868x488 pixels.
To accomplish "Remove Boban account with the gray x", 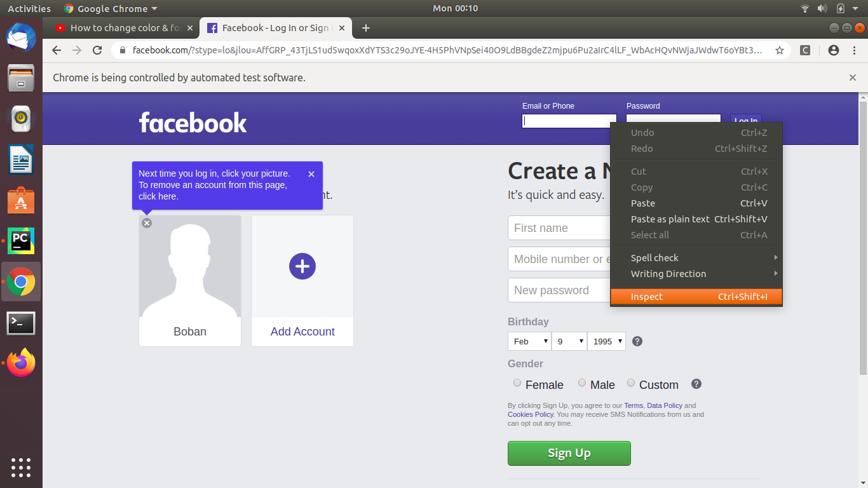I will pos(147,223).
